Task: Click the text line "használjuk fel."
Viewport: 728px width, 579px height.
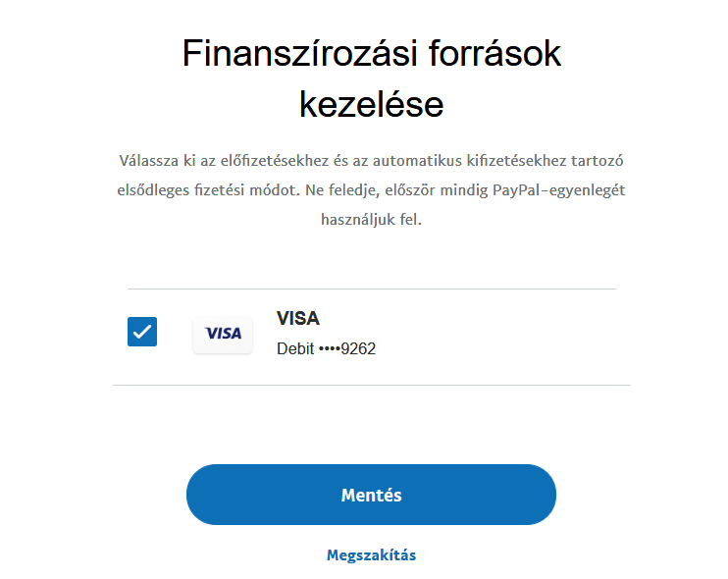Action: 371,220
